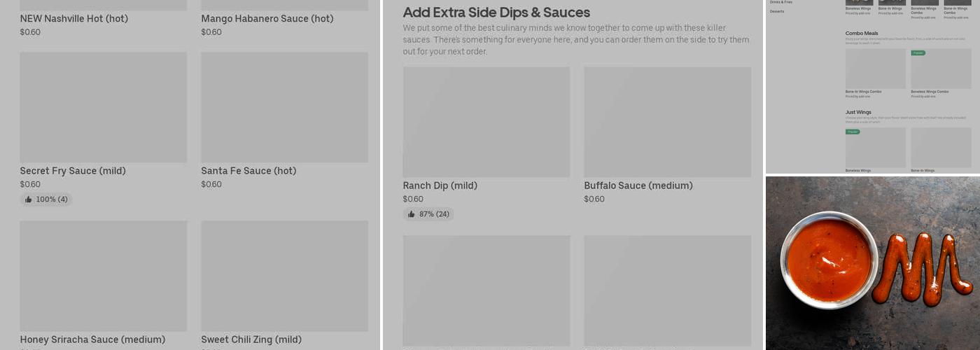Select the Popular badge on Boneless Wings Combo
Screen dimensions: 980x350
coord(918,52)
